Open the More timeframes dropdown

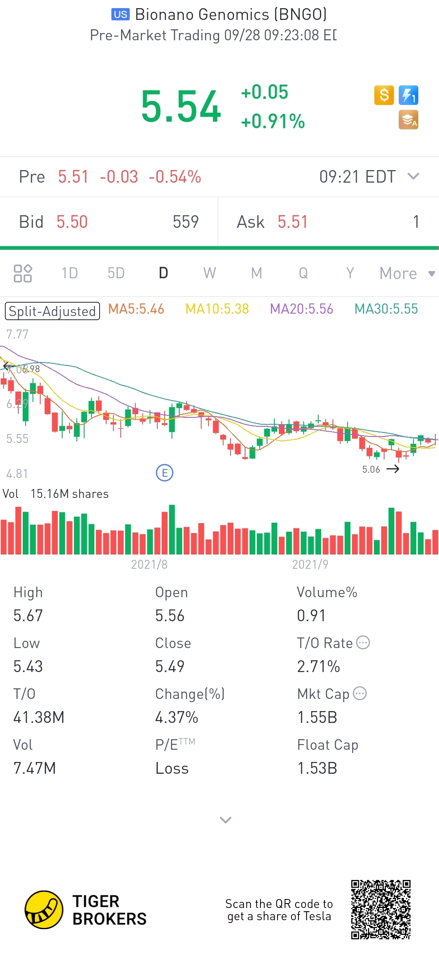pyautogui.click(x=407, y=273)
